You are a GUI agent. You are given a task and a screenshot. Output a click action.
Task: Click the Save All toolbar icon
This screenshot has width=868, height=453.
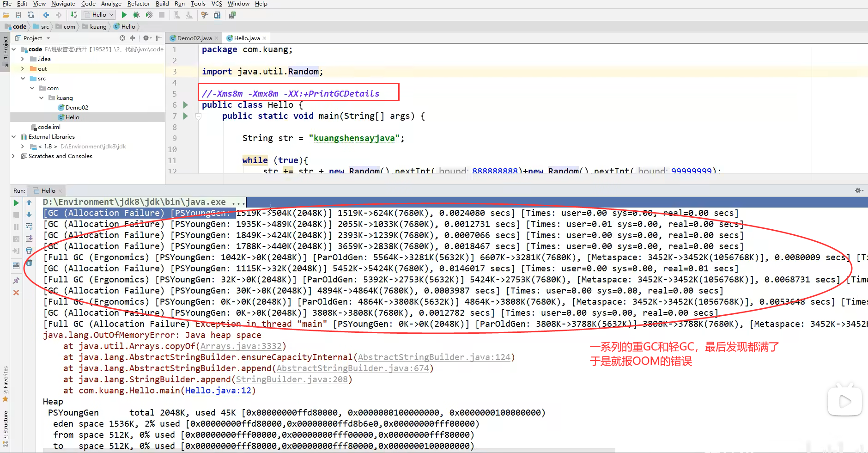pos(18,15)
